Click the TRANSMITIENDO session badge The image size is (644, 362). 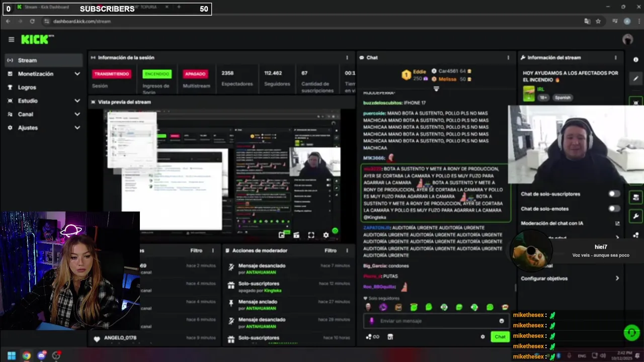pyautogui.click(x=112, y=74)
